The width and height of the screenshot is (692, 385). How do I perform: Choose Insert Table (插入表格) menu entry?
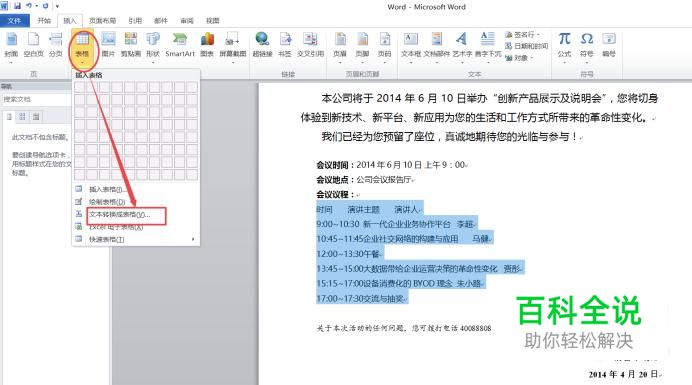[x=136, y=189]
